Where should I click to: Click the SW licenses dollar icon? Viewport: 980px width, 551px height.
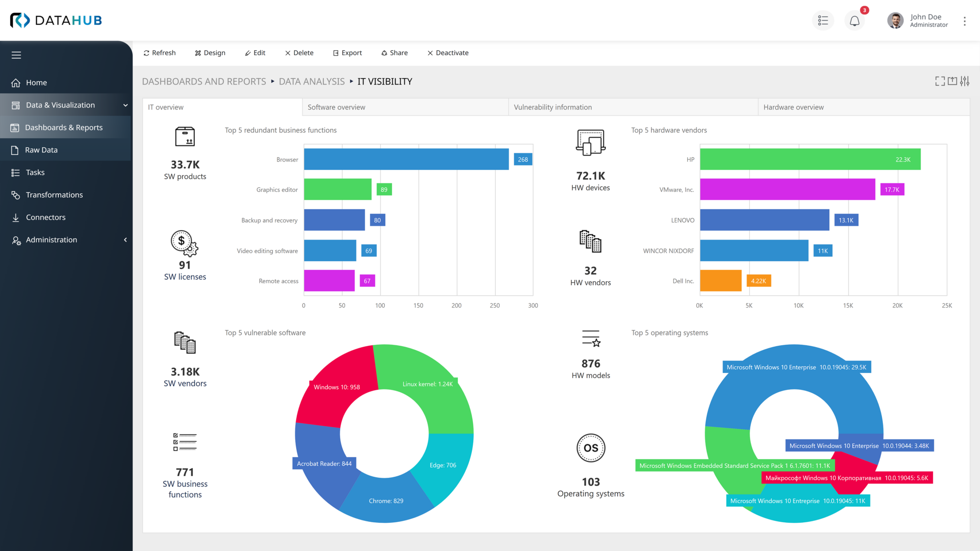[x=184, y=243]
